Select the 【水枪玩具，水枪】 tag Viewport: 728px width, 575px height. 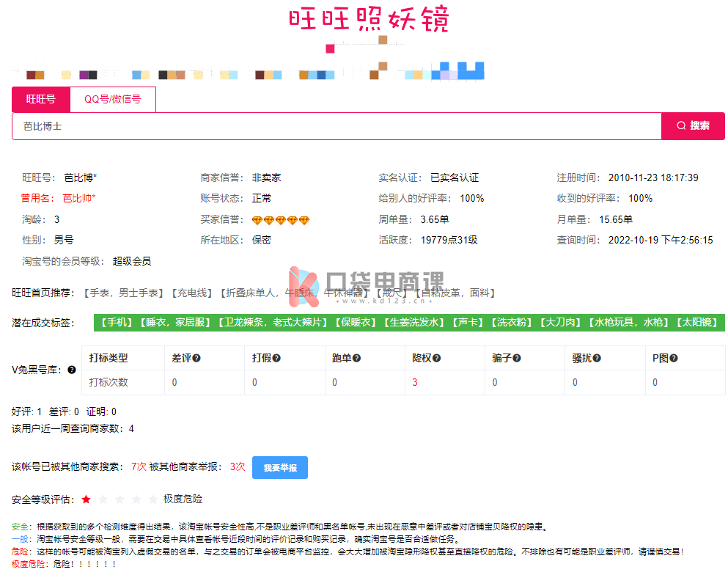(x=628, y=322)
